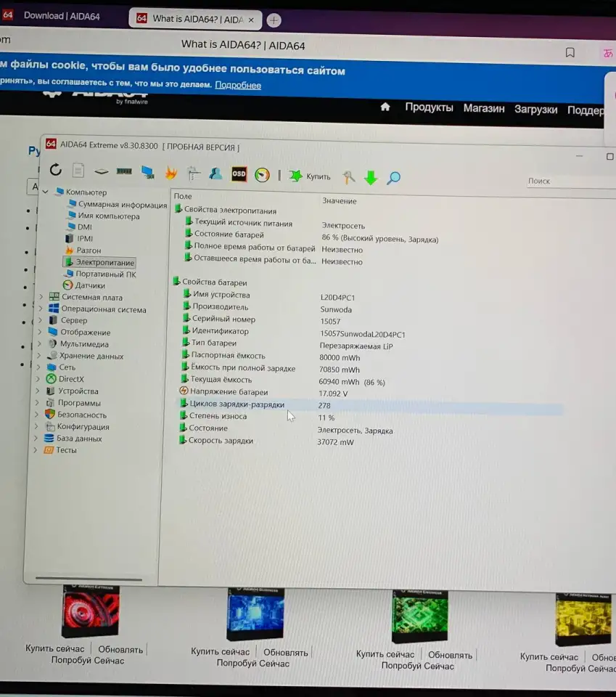The height and width of the screenshot is (697, 616).
Task: Click the AIDA64 Refresh toolbar icon
Action: point(56,169)
